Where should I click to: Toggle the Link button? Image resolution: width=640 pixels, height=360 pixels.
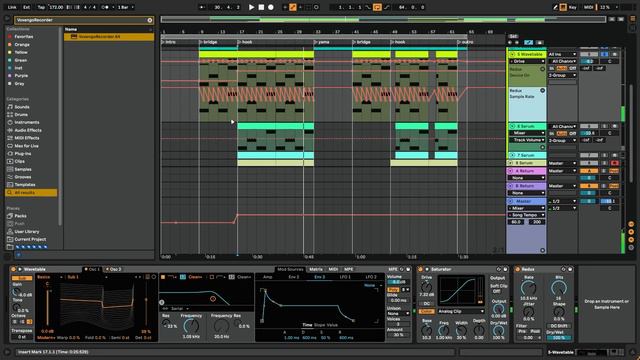point(12,7)
